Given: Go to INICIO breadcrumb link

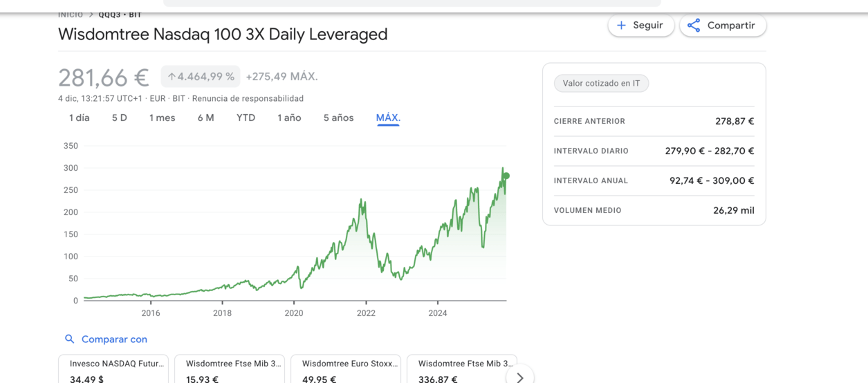Looking at the screenshot, I should click(x=71, y=15).
